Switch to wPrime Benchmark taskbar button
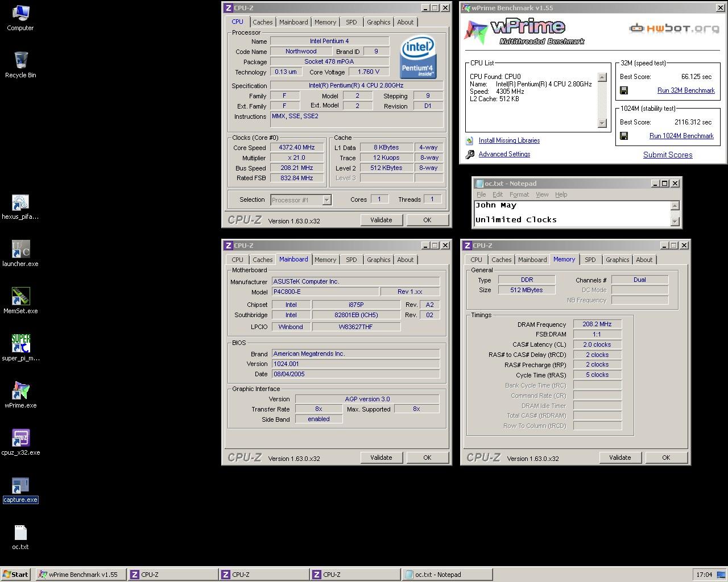728x582 pixels. point(81,575)
